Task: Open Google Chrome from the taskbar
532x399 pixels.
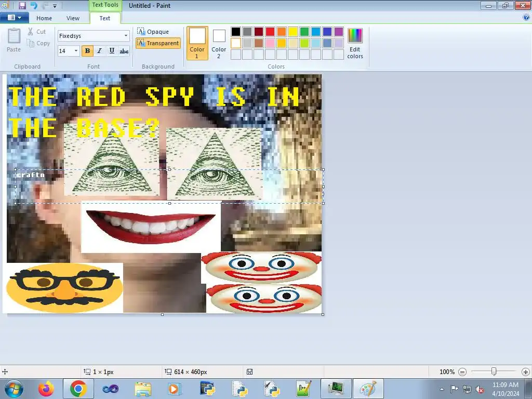Action: click(x=78, y=389)
